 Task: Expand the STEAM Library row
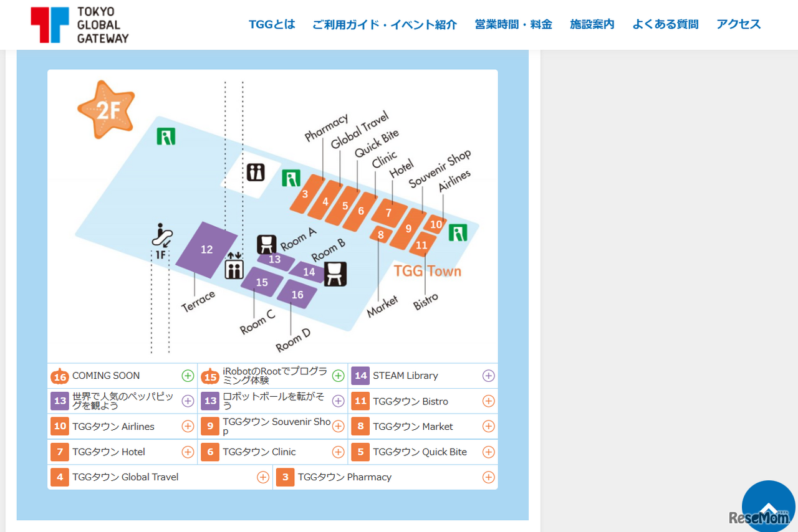[489, 376]
